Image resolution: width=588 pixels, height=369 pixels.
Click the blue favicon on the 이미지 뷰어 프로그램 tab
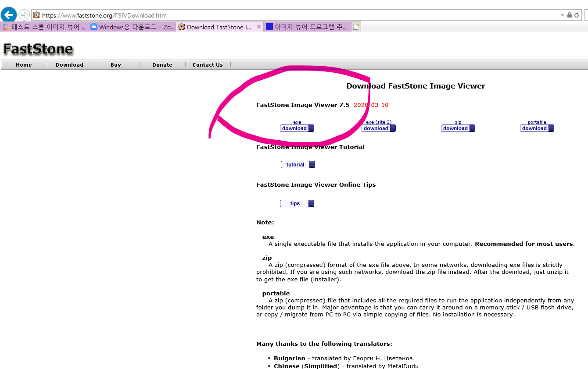point(269,27)
